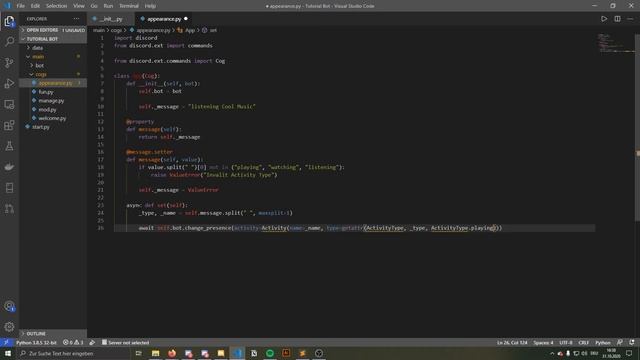Open the Remote Explorer view
640x360 pixels.
tap(9, 104)
